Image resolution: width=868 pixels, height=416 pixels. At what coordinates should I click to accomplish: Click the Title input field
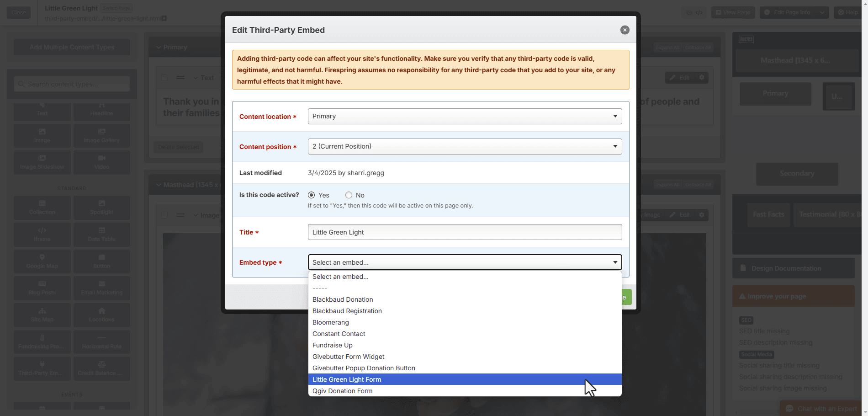point(465,232)
